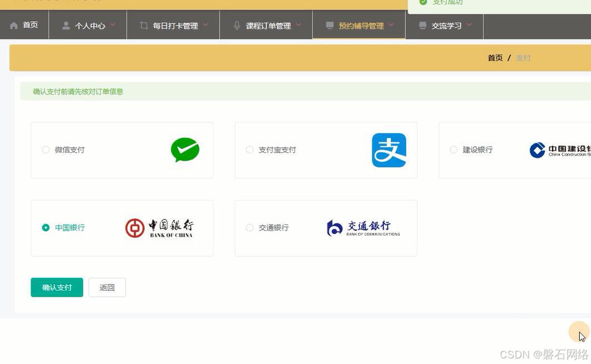The height and width of the screenshot is (364, 591).
Task: Click the monitor icon beside 交流学习
Action: [423, 25]
